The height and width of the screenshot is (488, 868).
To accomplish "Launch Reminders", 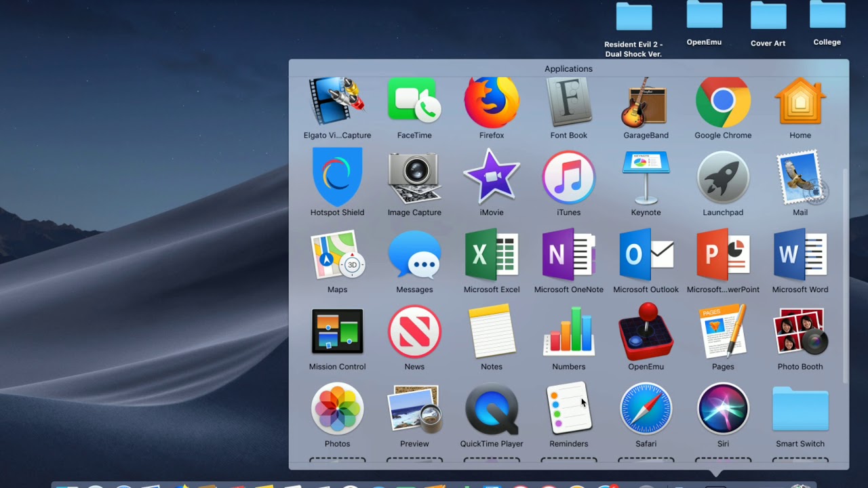I will pos(569,409).
